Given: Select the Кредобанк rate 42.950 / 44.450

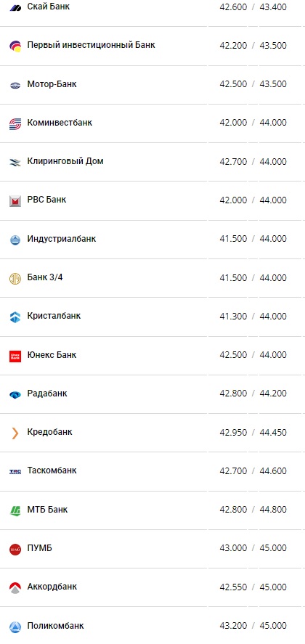Looking at the screenshot, I should [x=253, y=433].
